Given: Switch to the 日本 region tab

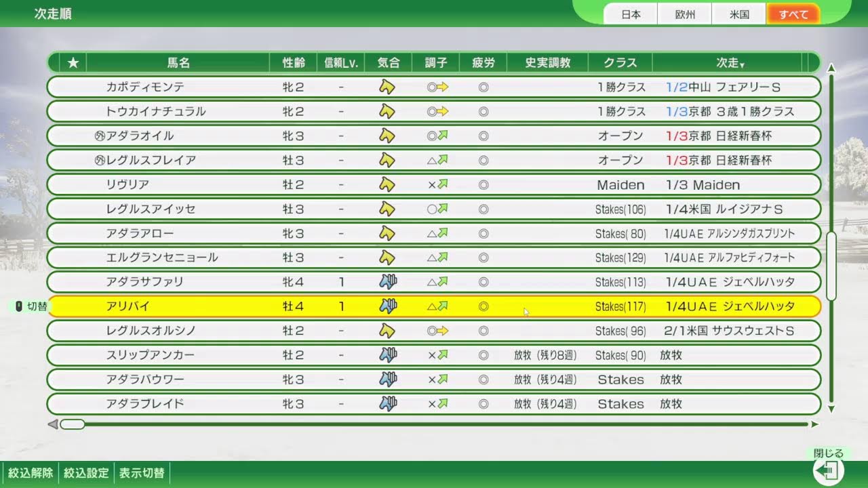Looking at the screenshot, I should pos(631,14).
